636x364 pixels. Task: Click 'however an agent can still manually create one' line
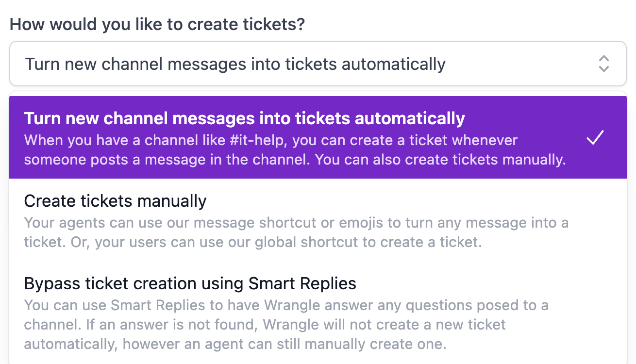284,344
